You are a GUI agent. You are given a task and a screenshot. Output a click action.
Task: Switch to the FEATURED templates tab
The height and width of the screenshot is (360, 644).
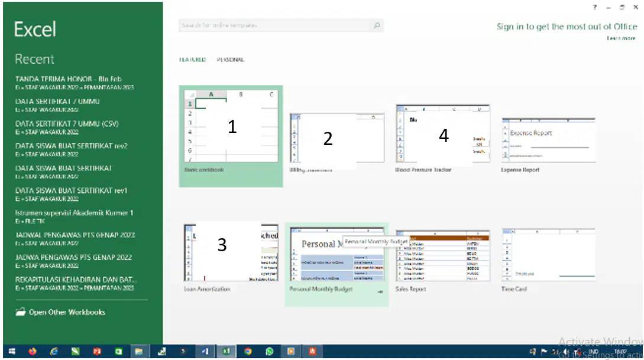click(192, 60)
